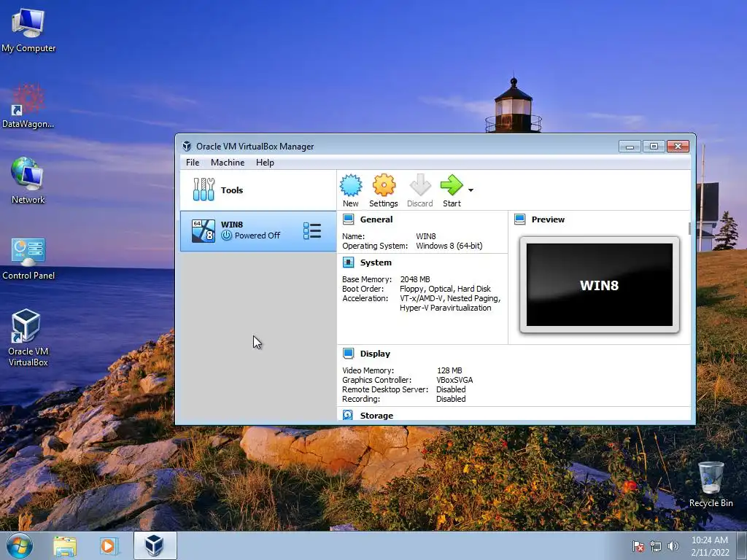Click the VBoxSVGA graphics controller value

click(x=454, y=379)
